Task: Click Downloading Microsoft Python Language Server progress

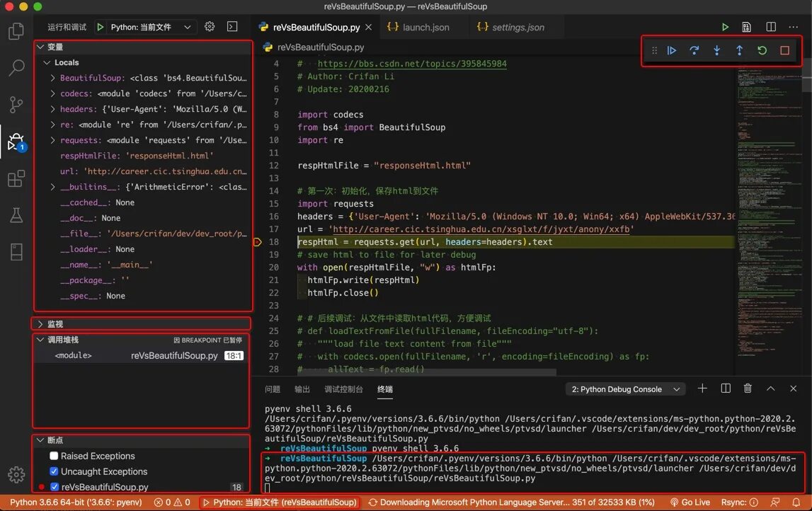Action: pyautogui.click(x=511, y=503)
